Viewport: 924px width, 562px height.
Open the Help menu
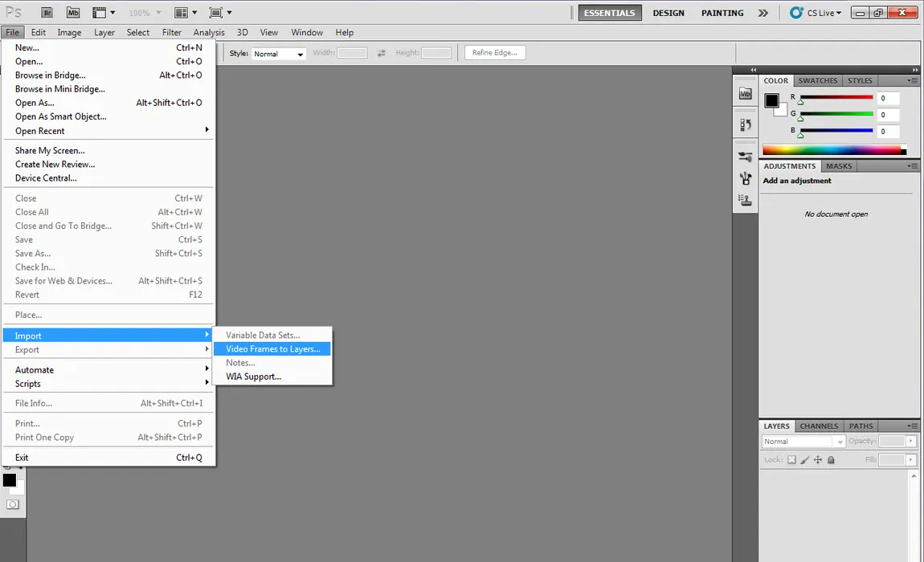pyautogui.click(x=344, y=32)
